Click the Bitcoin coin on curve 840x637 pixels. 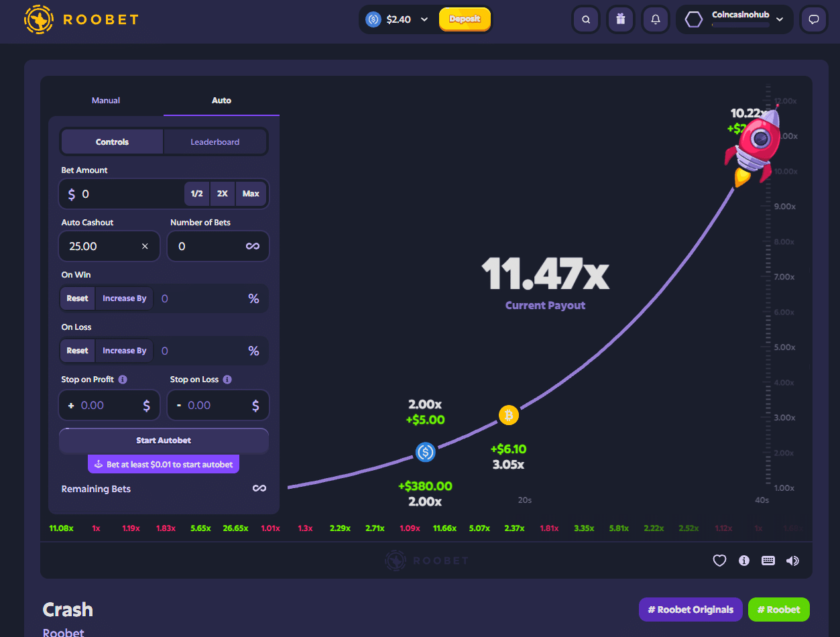tap(509, 416)
